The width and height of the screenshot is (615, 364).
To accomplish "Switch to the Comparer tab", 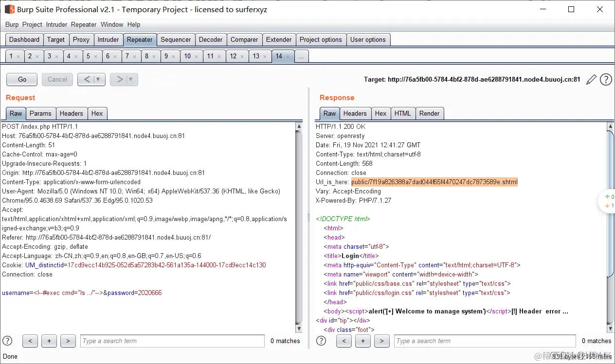I will [244, 40].
